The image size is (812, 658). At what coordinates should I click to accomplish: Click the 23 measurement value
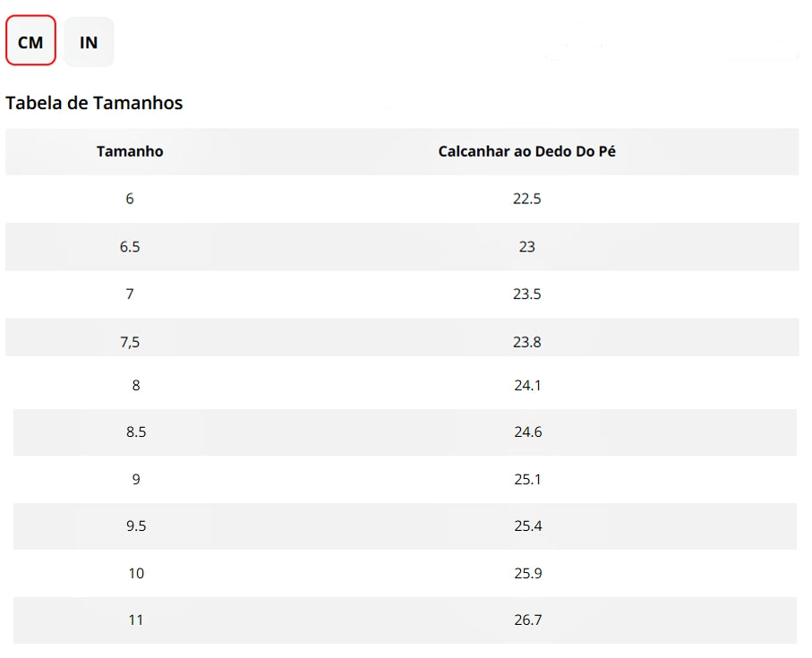(526, 246)
